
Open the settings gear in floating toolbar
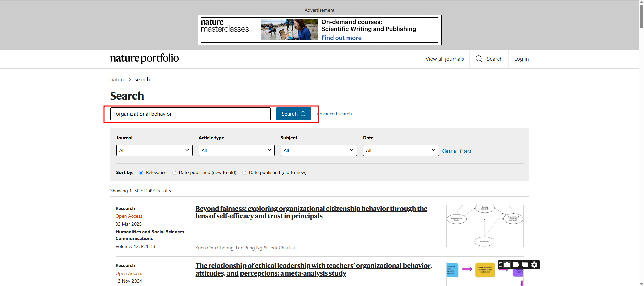point(534,265)
